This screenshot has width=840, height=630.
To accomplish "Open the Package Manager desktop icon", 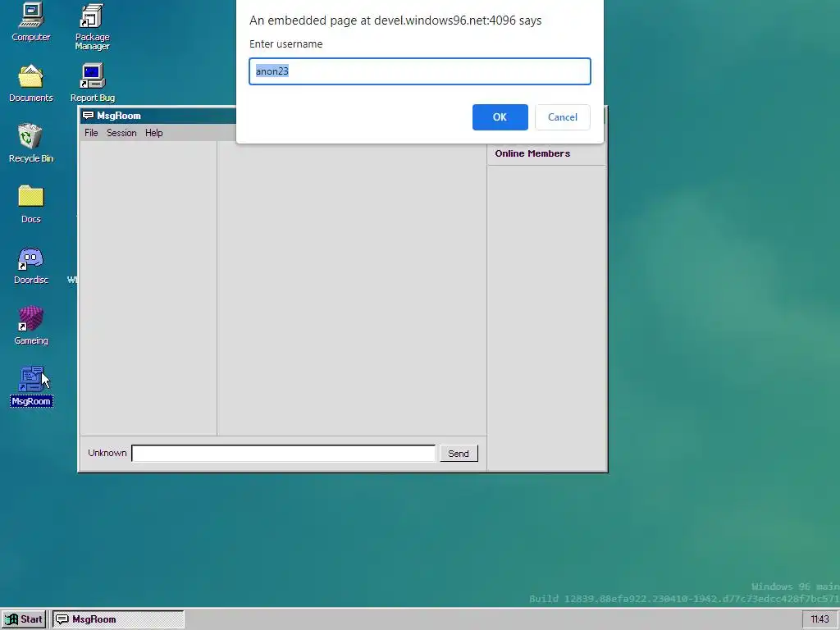I will tap(92, 26).
